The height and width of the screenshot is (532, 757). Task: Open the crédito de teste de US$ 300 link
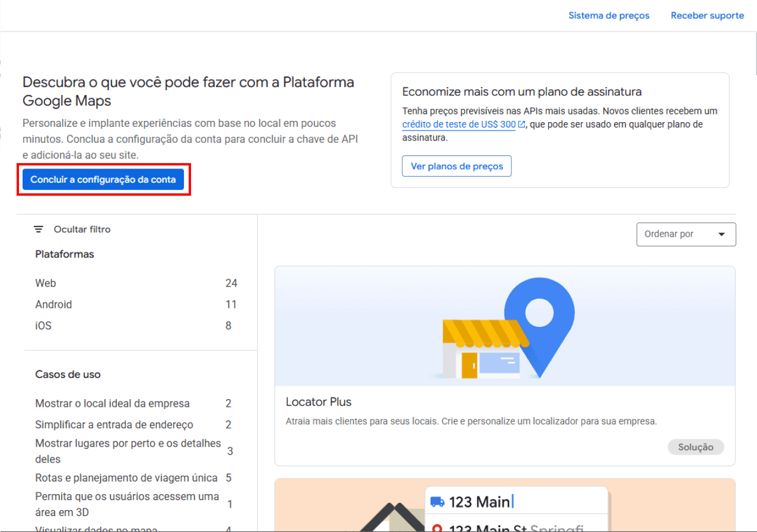tap(459, 125)
